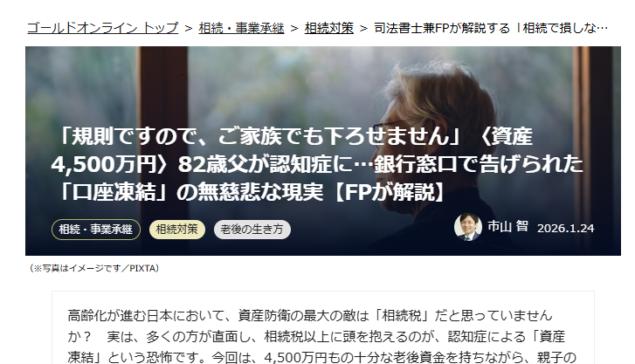635x364 pixels.
Task: Click the 82歳父が認知症に headline line
Action: 317,164
